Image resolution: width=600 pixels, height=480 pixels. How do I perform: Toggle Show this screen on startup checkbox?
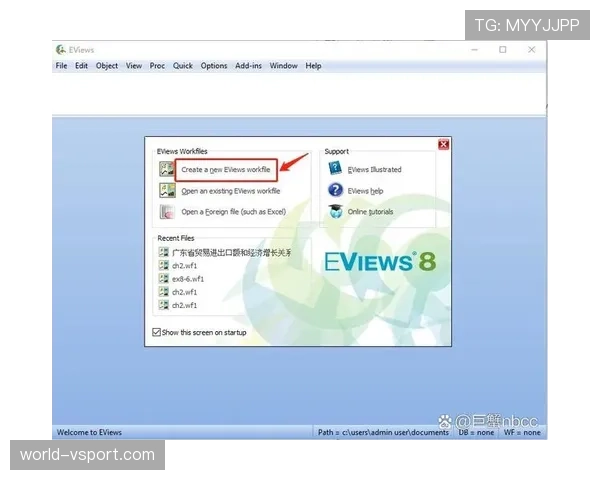(156, 332)
